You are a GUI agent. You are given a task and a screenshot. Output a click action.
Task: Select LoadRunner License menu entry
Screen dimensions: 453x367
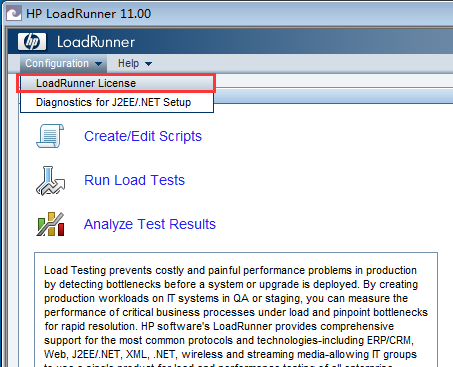pos(117,83)
